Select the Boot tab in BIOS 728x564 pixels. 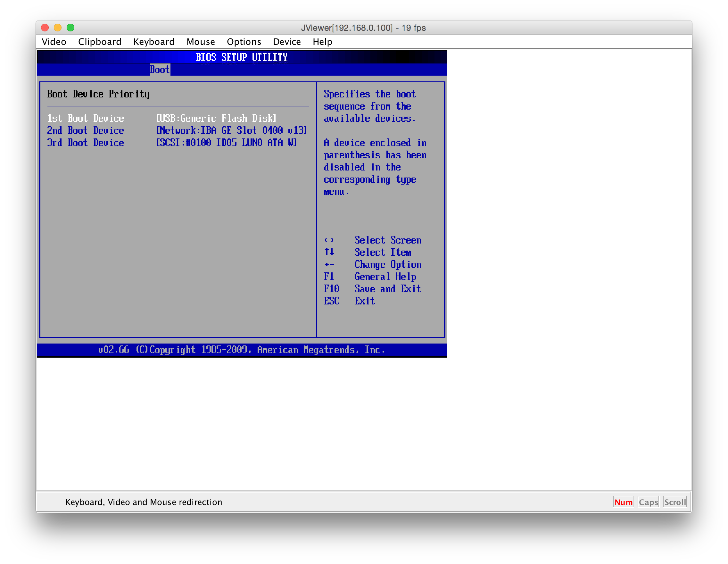[160, 70]
